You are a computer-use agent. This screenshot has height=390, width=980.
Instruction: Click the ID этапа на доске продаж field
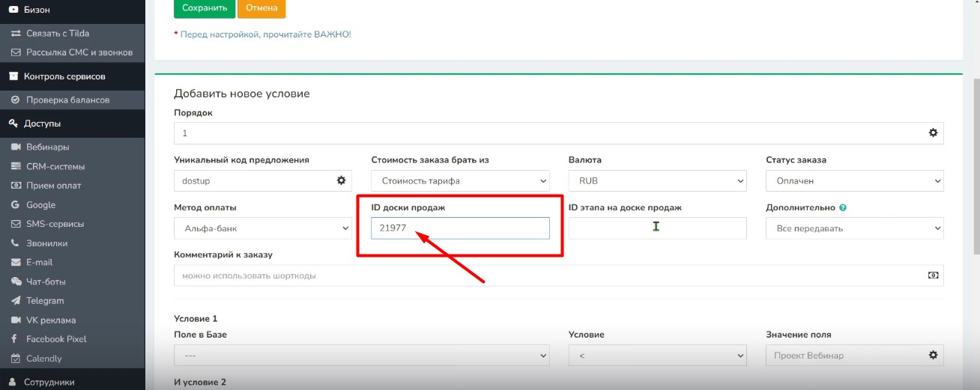(658, 228)
